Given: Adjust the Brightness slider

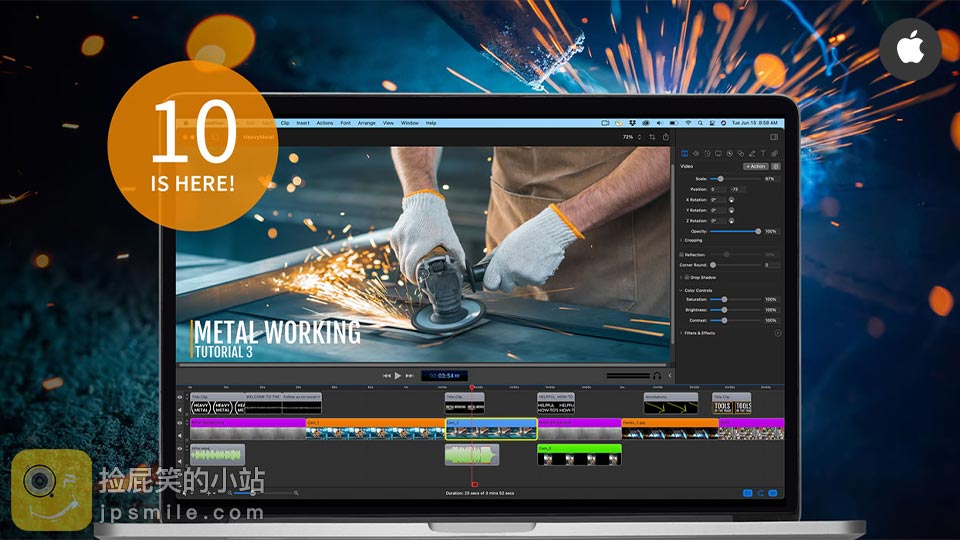Looking at the screenshot, I should click(735, 310).
